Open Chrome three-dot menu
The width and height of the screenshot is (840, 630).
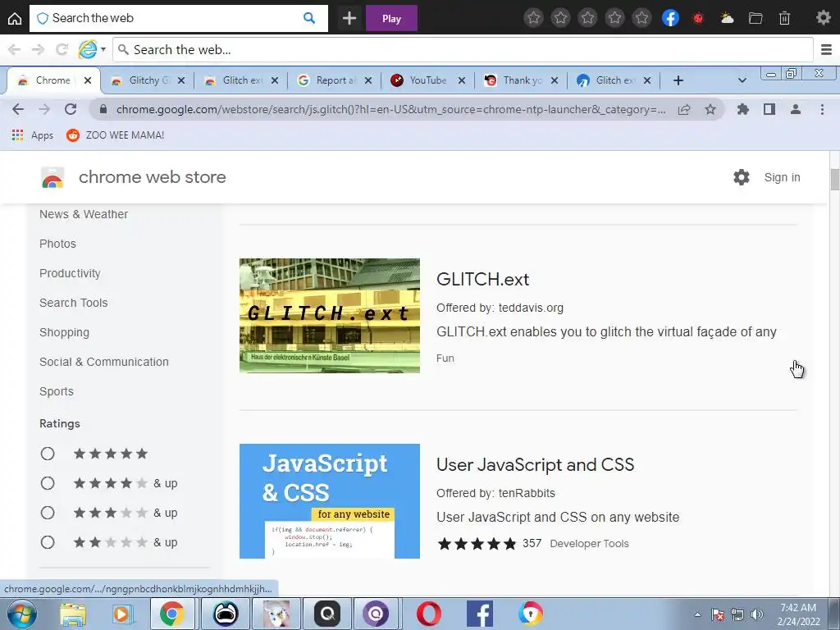tap(822, 109)
